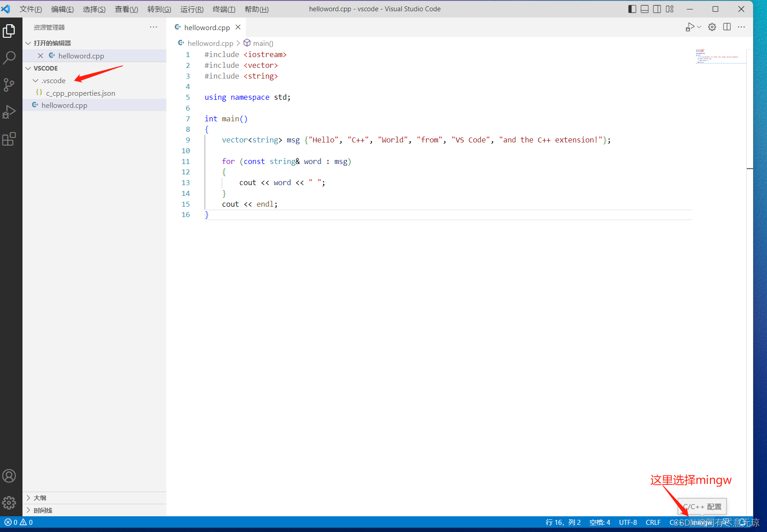
Task: Open the Extensions panel
Action: (x=10, y=139)
